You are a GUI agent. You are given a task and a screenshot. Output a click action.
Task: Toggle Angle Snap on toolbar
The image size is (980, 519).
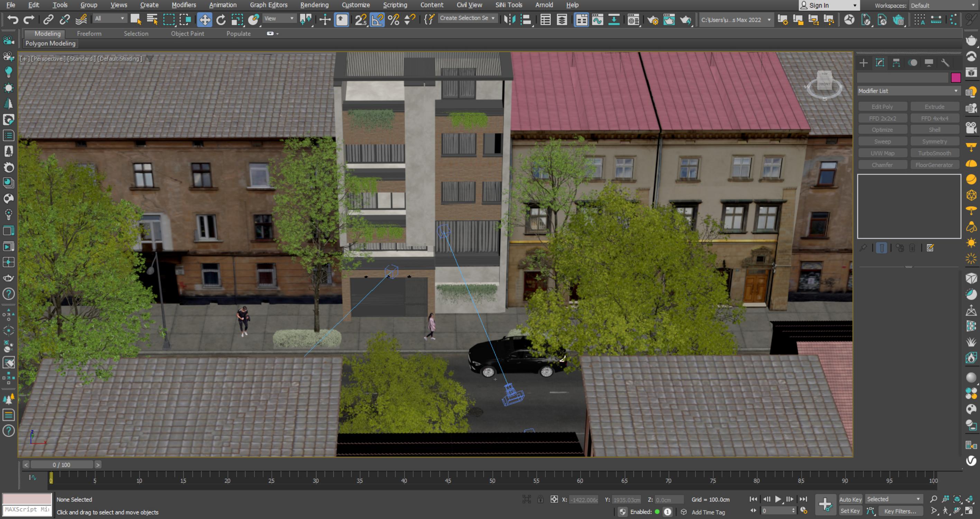tap(377, 19)
